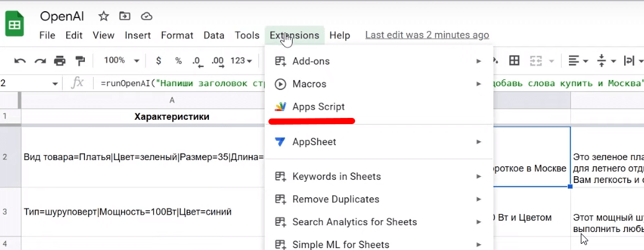The image size is (644, 250).
Task: Open the Tools menu
Action: pos(247,35)
